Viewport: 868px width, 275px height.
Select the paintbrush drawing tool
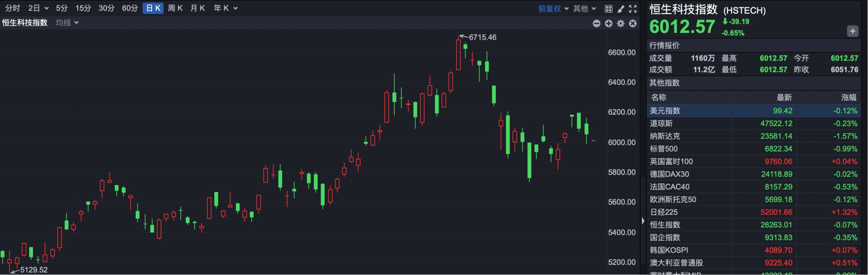pos(621,9)
